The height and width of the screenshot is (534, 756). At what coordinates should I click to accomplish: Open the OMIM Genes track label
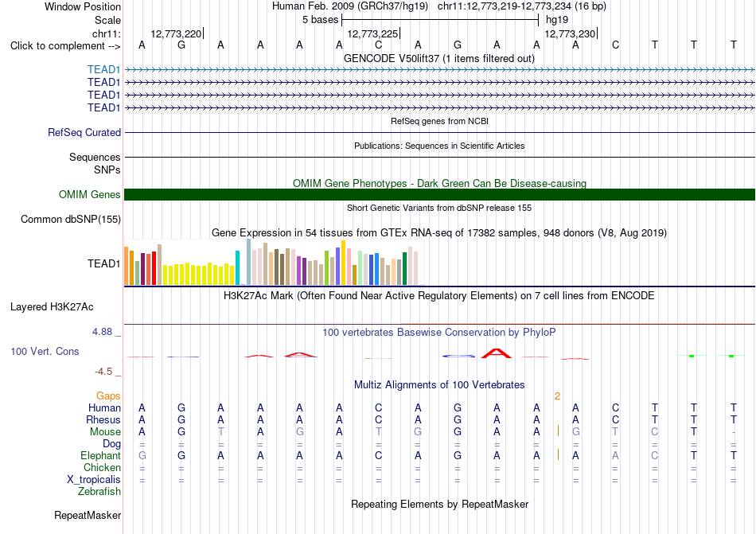(90, 194)
